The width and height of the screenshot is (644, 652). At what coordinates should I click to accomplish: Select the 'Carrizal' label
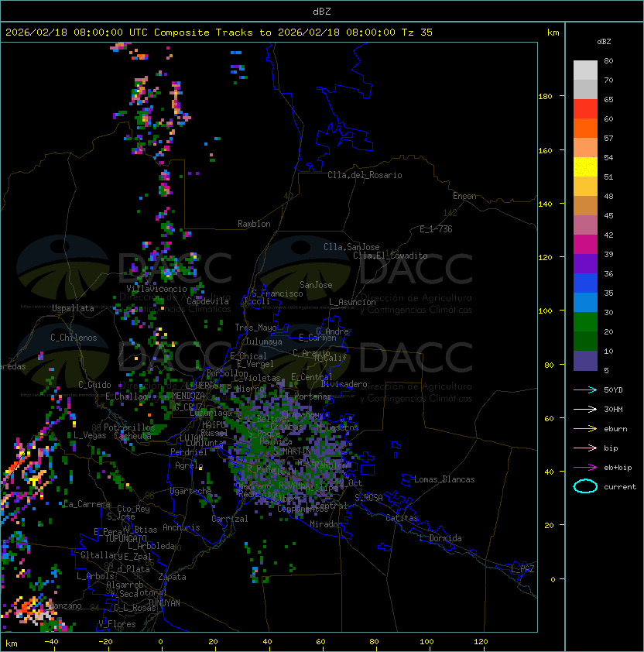[230, 519]
